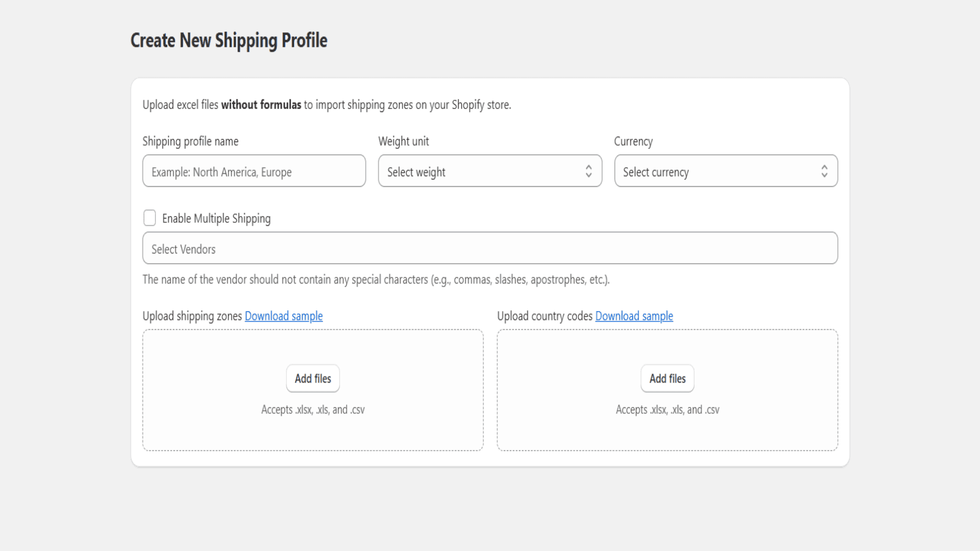Download sample for country codes

coord(634,316)
